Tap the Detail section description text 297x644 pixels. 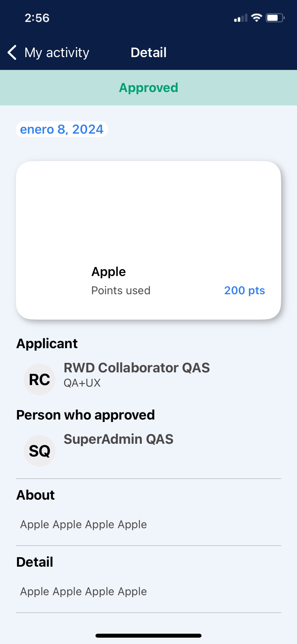(x=84, y=592)
